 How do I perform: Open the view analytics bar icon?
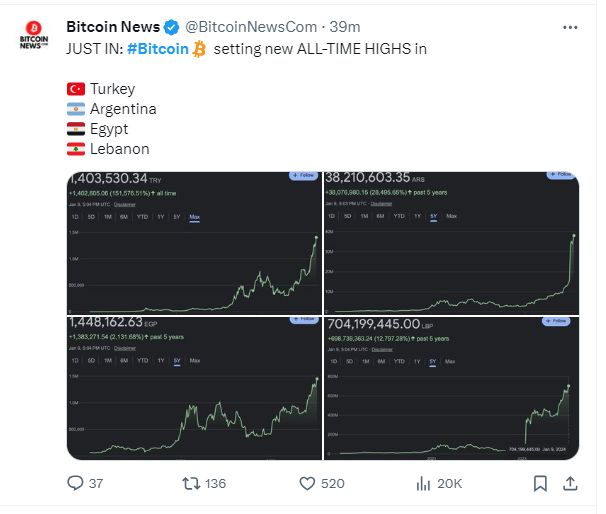(423, 483)
